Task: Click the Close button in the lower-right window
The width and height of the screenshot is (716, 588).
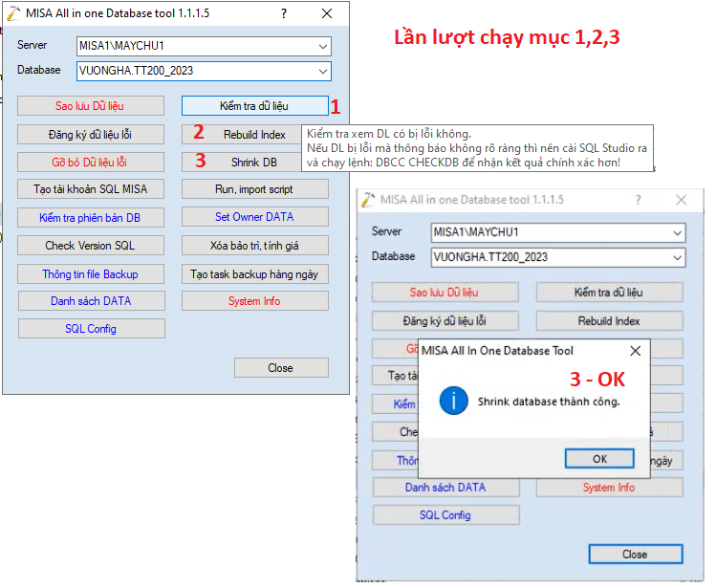Action: coord(635,555)
